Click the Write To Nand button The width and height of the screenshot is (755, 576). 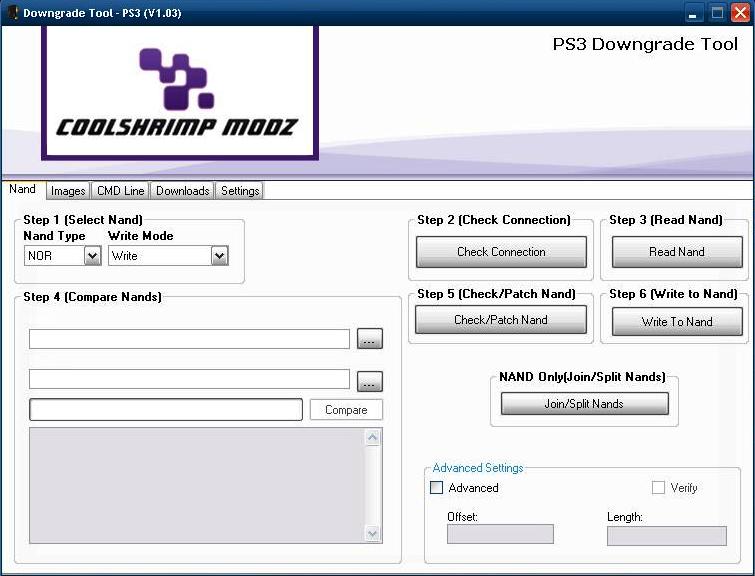(677, 321)
